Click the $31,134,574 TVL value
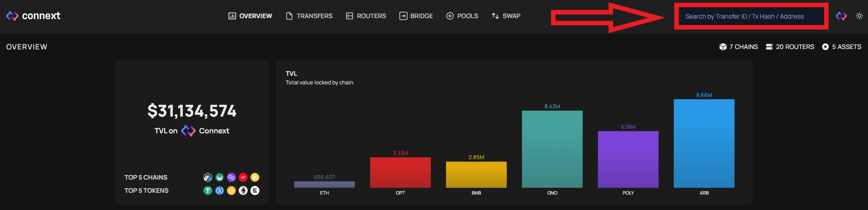 [x=192, y=111]
